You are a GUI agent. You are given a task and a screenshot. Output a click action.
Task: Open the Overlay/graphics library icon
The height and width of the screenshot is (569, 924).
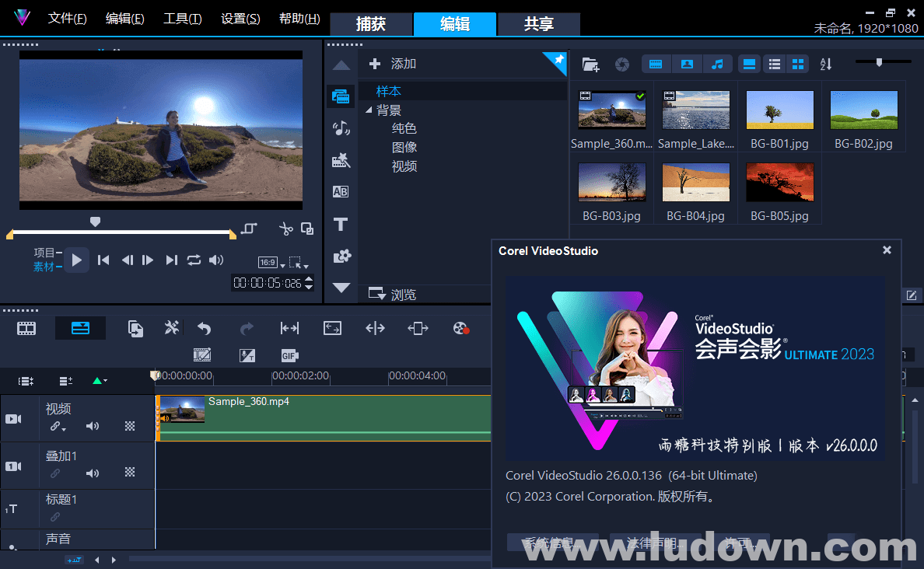(x=341, y=257)
